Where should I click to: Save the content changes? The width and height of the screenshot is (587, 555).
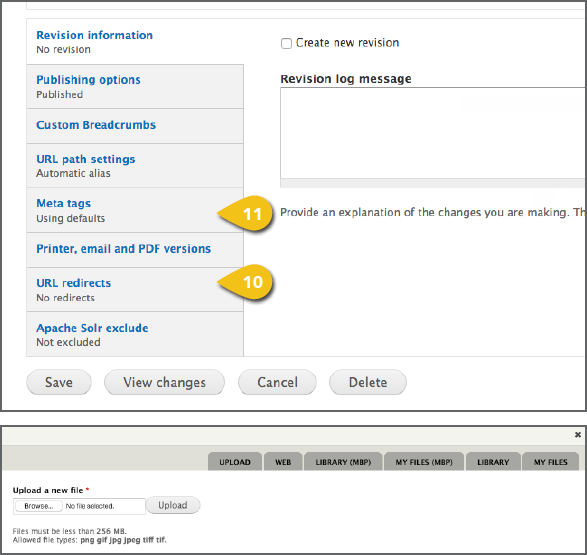point(59,382)
